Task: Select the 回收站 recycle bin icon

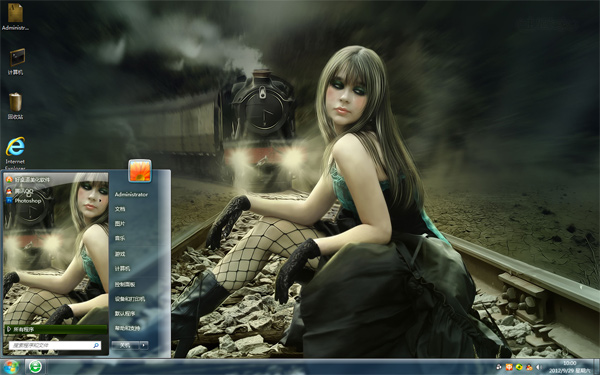Action: click(15, 106)
